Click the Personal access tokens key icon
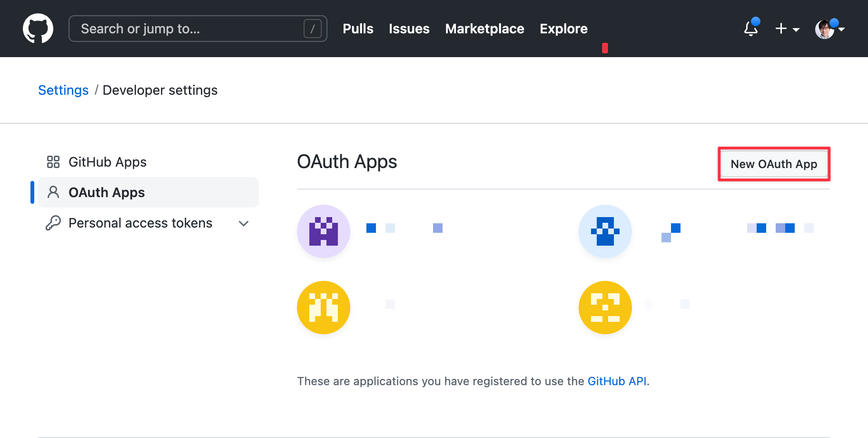 pyautogui.click(x=53, y=223)
